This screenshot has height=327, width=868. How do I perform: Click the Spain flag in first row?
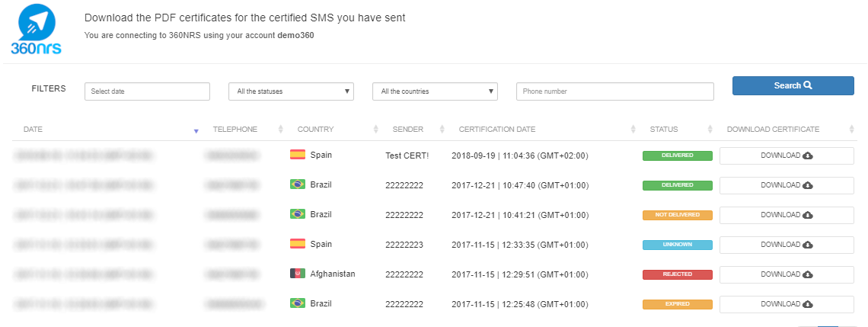coord(298,155)
